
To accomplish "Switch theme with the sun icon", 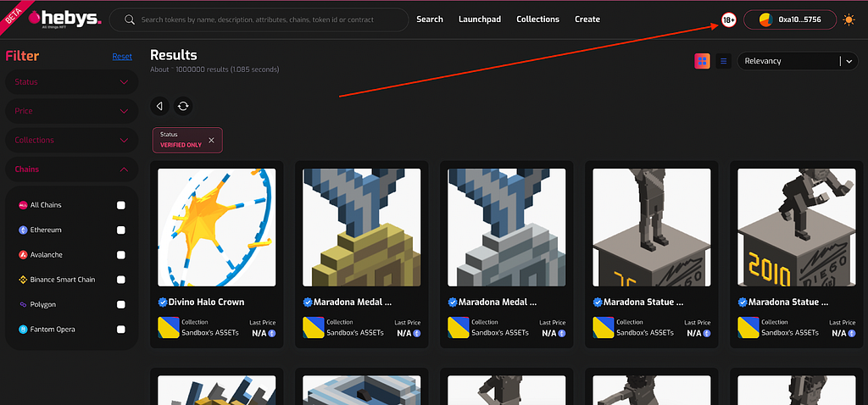I will [x=849, y=20].
